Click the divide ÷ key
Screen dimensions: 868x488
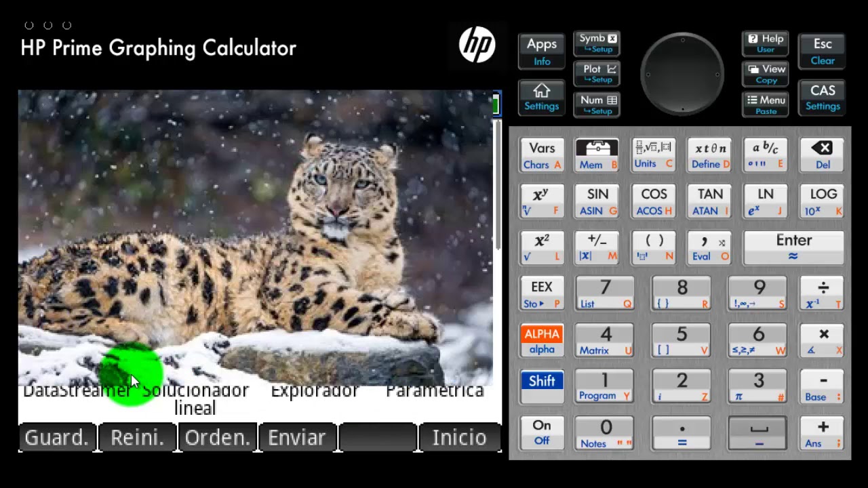coord(822,294)
